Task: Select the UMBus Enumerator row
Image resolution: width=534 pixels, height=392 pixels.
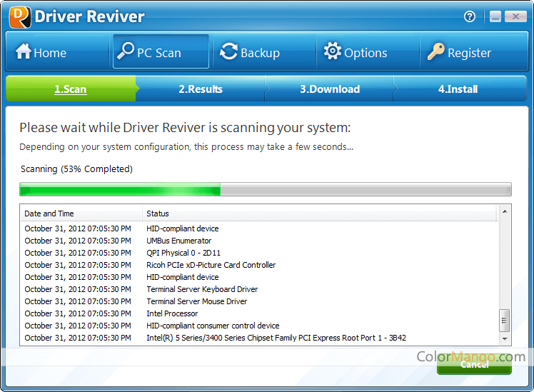Action: click(260, 241)
